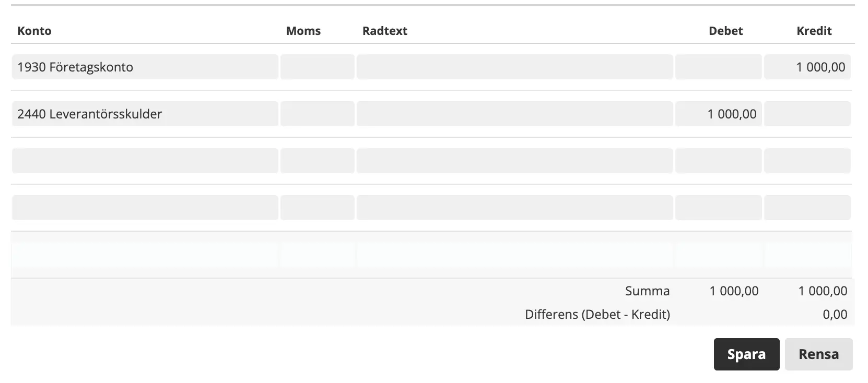Click Debet field of Leverantörsskulder row
868x383 pixels.
pos(718,114)
